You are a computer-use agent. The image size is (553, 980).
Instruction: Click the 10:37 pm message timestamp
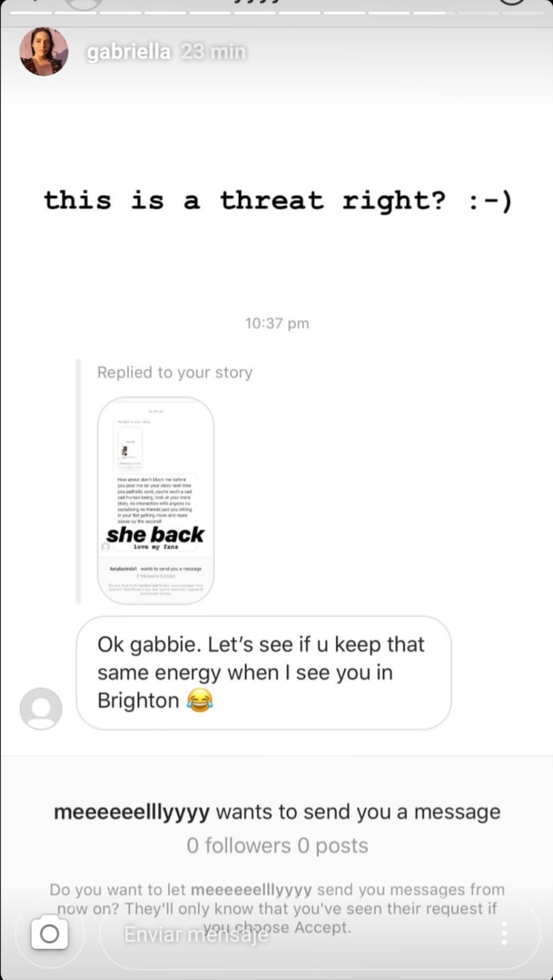[277, 323]
